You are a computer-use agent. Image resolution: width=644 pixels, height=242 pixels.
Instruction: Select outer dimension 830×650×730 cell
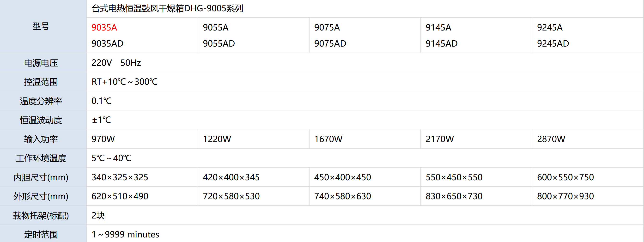click(x=454, y=196)
